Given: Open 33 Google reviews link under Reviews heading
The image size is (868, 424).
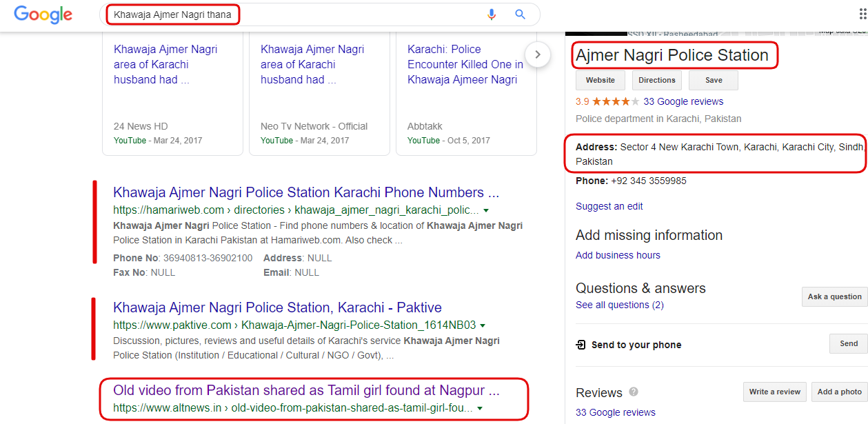Looking at the screenshot, I should 616,412.
